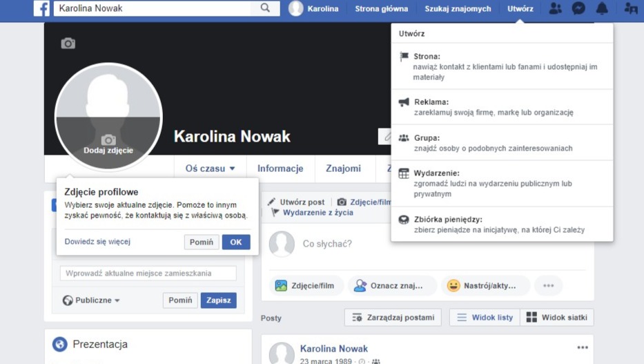This screenshot has width=644, height=364.
Task: Click the Karolina Nowak profile name heading
Action: pos(232,136)
